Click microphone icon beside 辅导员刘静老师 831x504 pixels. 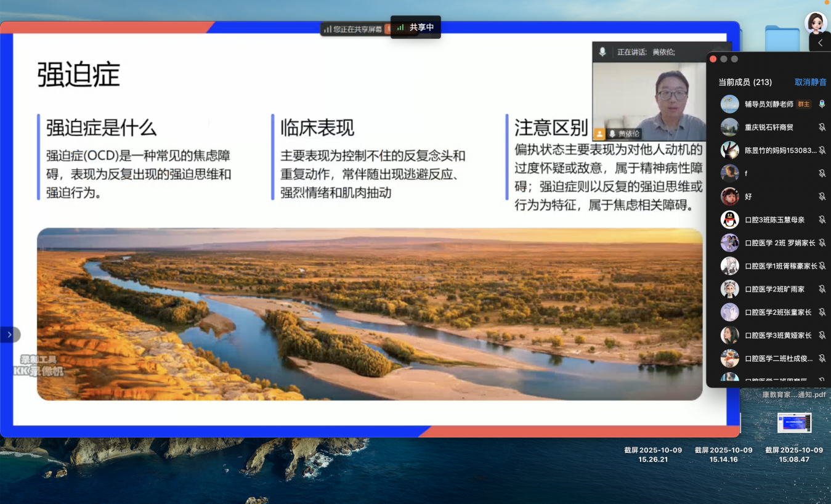click(x=822, y=104)
